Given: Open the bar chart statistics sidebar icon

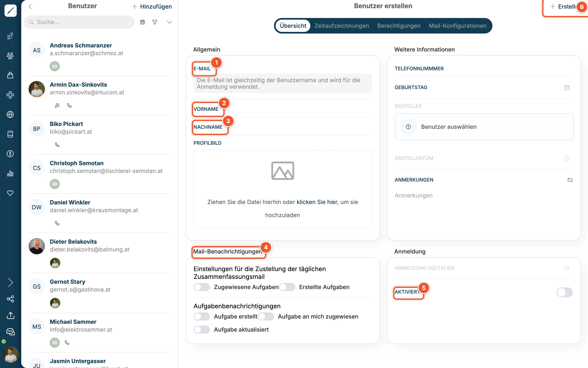Looking at the screenshot, I should [x=10, y=174].
